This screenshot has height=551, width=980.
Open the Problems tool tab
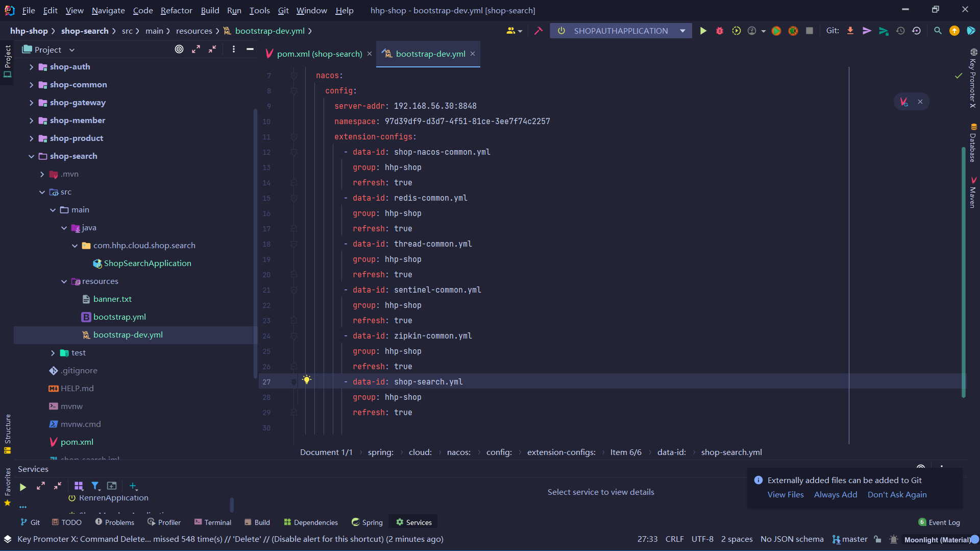pos(115,522)
